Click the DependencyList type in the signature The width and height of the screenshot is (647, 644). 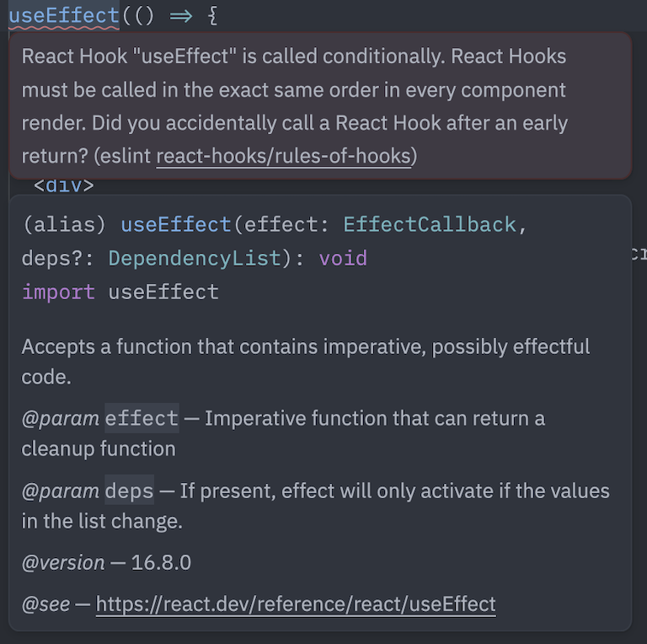194,258
